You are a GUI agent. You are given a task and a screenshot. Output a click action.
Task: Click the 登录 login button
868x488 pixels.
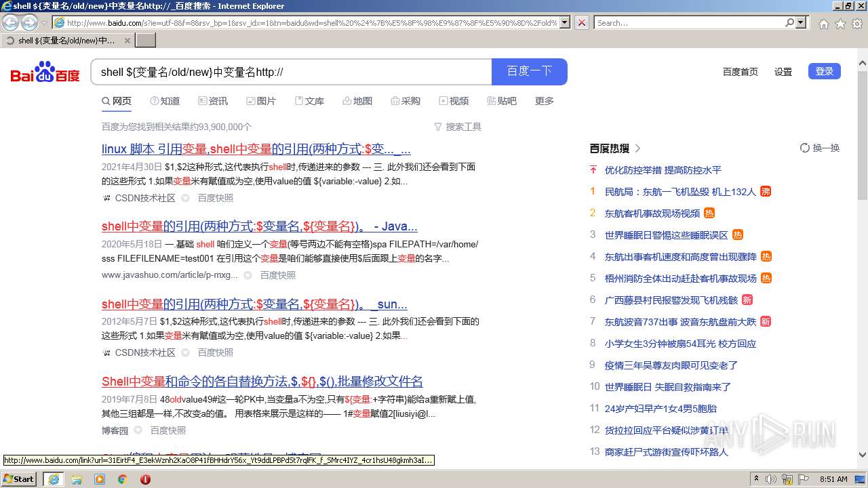(825, 71)
